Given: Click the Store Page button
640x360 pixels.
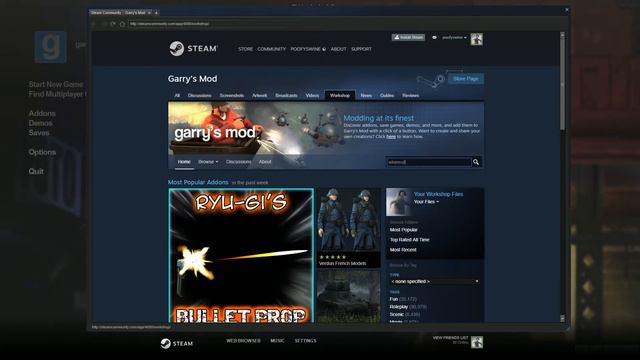Looking at the screenshot, I should [x=466, y=78].
